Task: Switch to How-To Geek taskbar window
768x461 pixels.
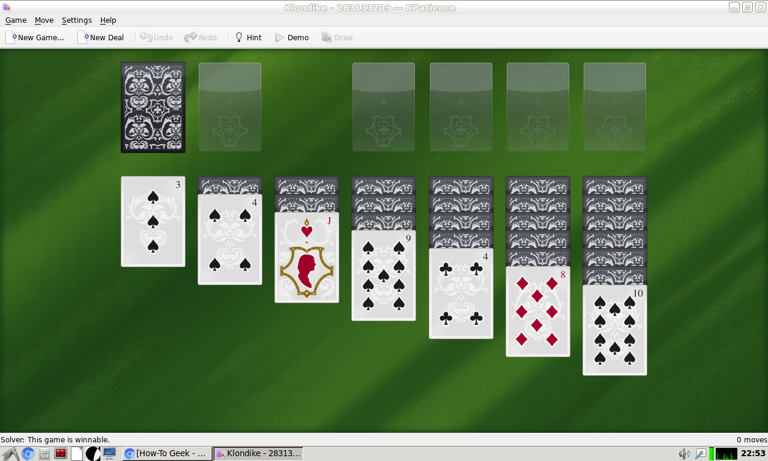Action: pos(167,454)
